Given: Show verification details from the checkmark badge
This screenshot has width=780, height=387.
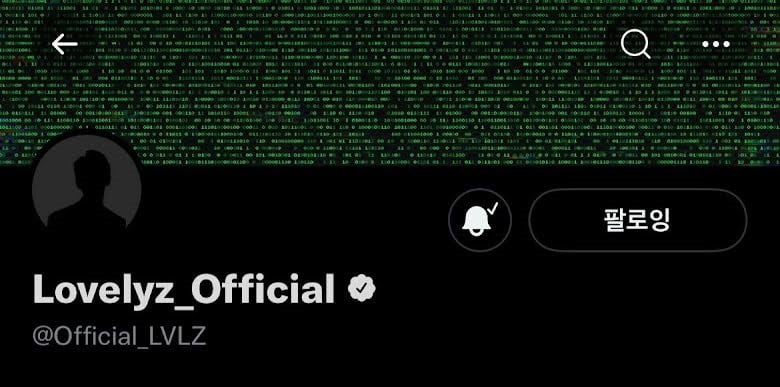Looking at the screenshot, I should [x=362, y=289].
